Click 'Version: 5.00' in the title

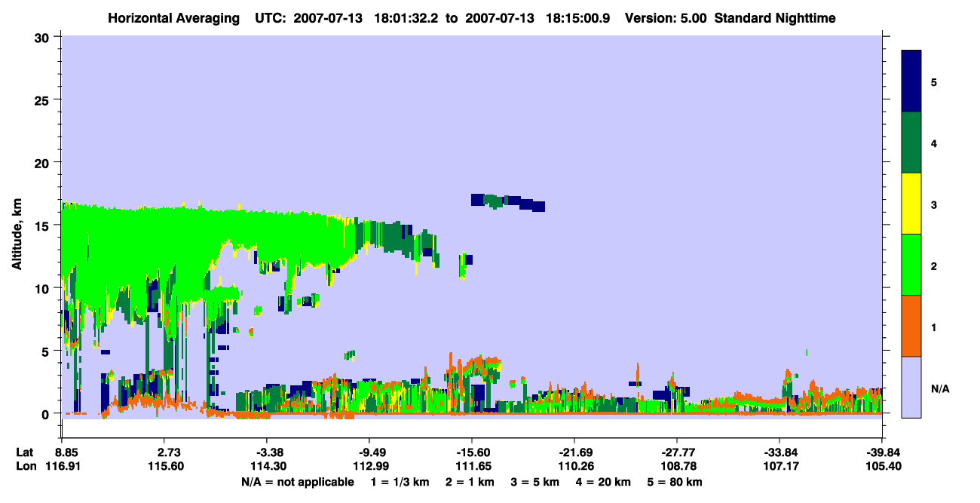(666, 17)
